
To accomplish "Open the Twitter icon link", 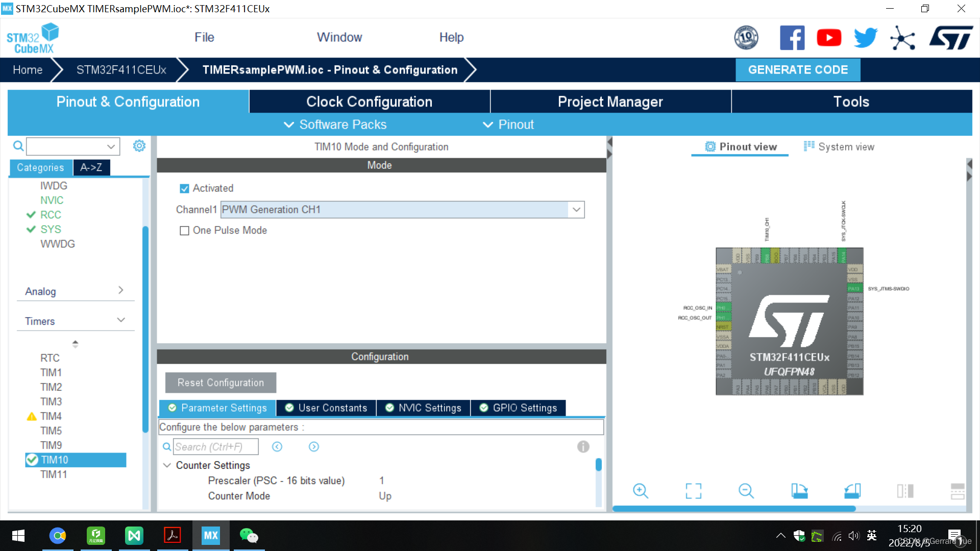I will tap(866, 38).
